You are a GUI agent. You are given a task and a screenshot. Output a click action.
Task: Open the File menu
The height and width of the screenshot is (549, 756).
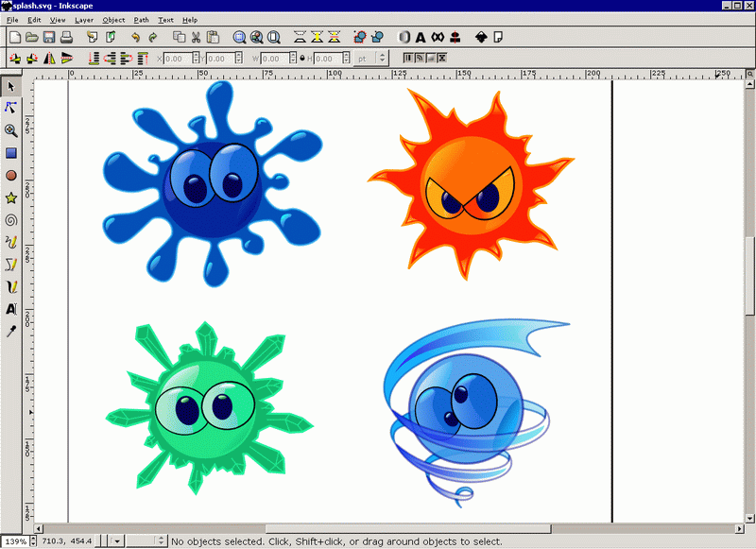point(12,20)
